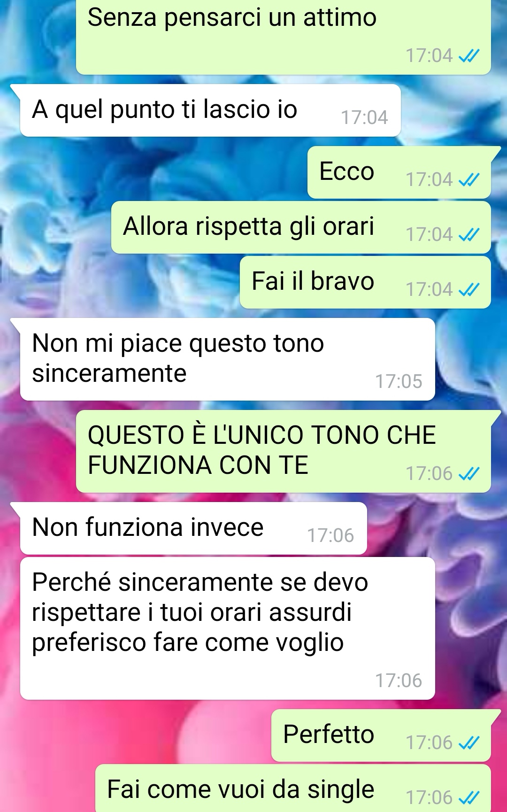Tap read ticks on 'Perfetto' message
The height and width of the screenshot is (812, 507).
point(469,742)
